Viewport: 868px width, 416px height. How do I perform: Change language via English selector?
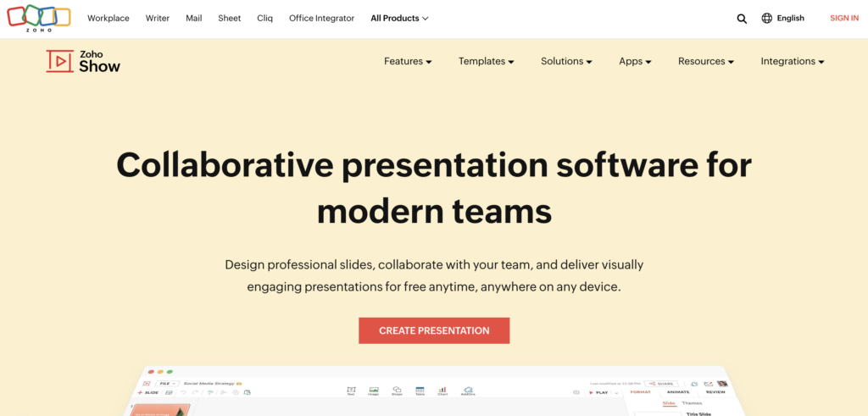click(x=791, y=19)
